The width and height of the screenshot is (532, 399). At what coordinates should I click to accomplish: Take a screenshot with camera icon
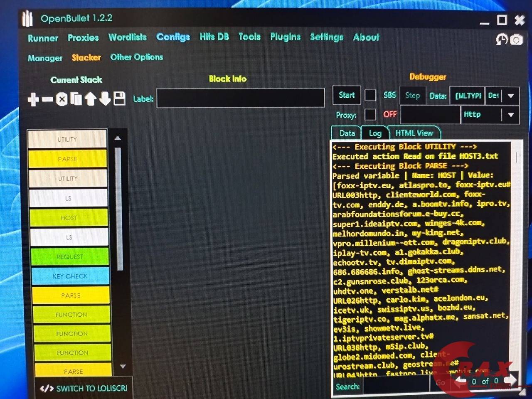[x=516, y=40]
